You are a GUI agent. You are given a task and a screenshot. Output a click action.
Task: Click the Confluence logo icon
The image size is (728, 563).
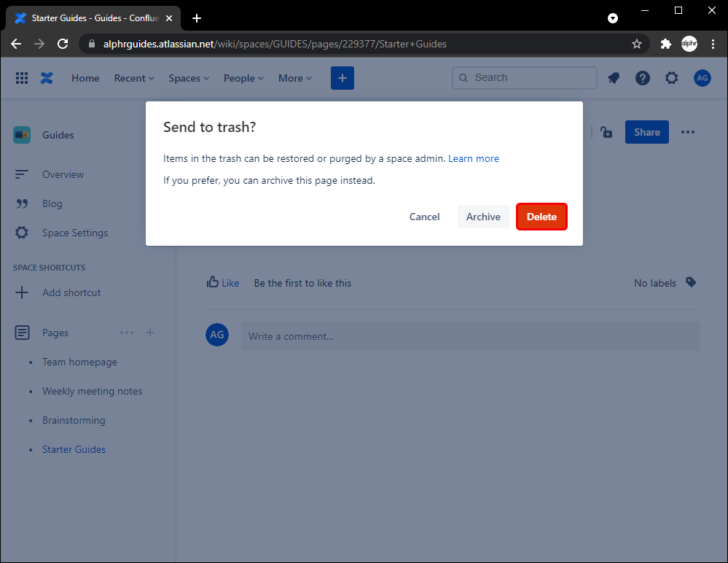[x=47, y=78]
